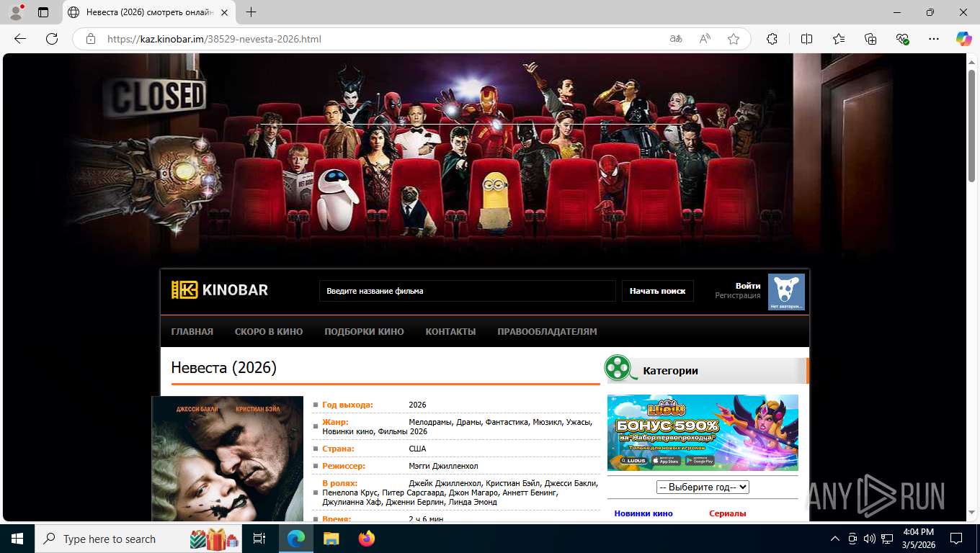Expand the Выберите год dropdown
This screenshot has height=553, width=980.
[703, 487]
